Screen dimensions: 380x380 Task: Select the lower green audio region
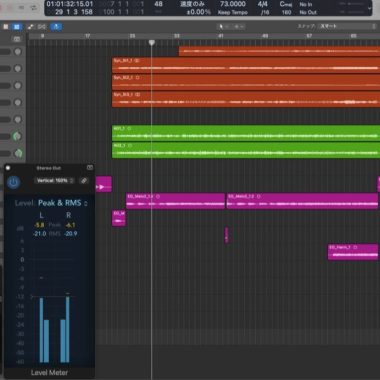(x=246, y=150)
